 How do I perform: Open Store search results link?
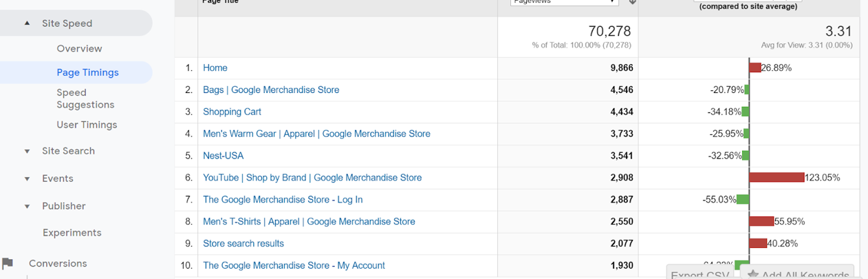(243, 244)
